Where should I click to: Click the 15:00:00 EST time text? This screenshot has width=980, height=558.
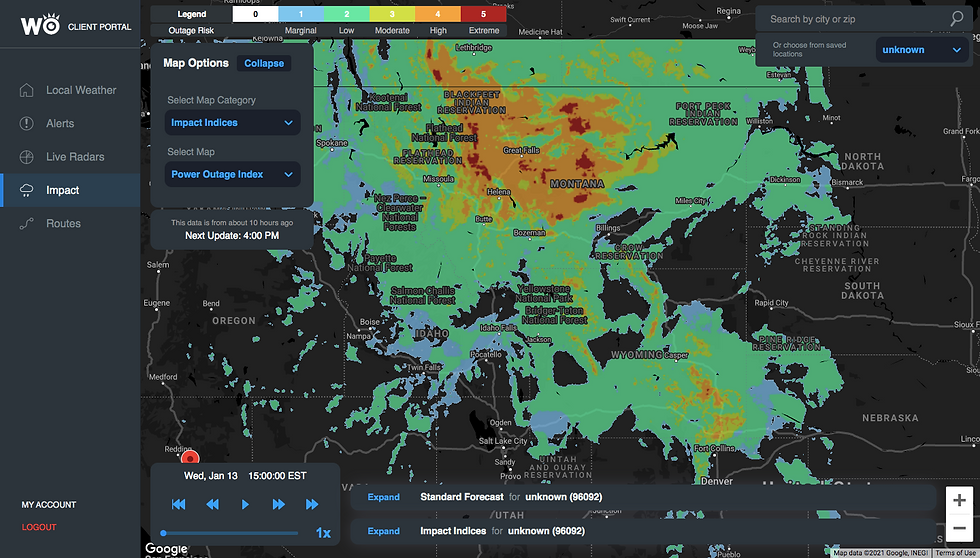278,476
